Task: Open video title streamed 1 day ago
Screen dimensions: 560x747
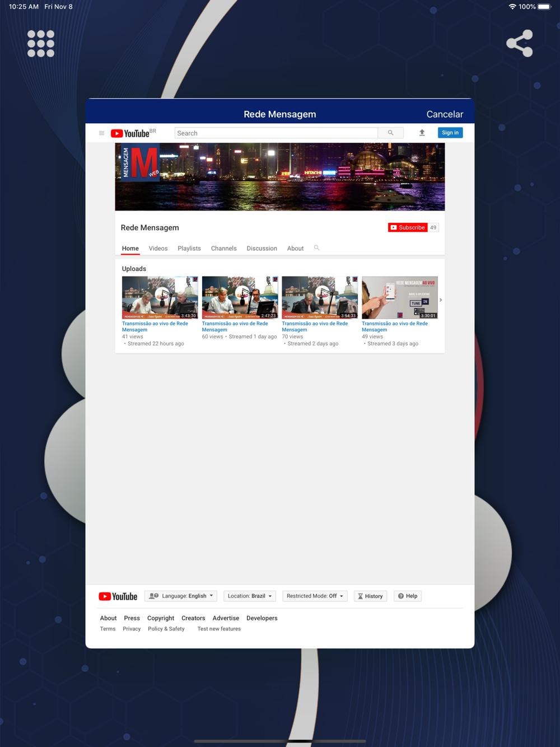Action: (x=235, y=326)
